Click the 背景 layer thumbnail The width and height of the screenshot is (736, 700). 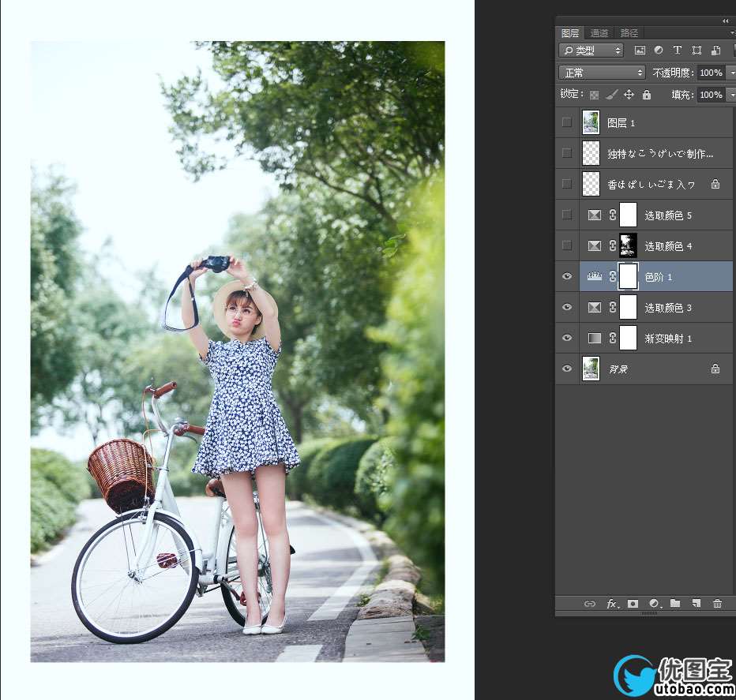(x=591, y=369)
